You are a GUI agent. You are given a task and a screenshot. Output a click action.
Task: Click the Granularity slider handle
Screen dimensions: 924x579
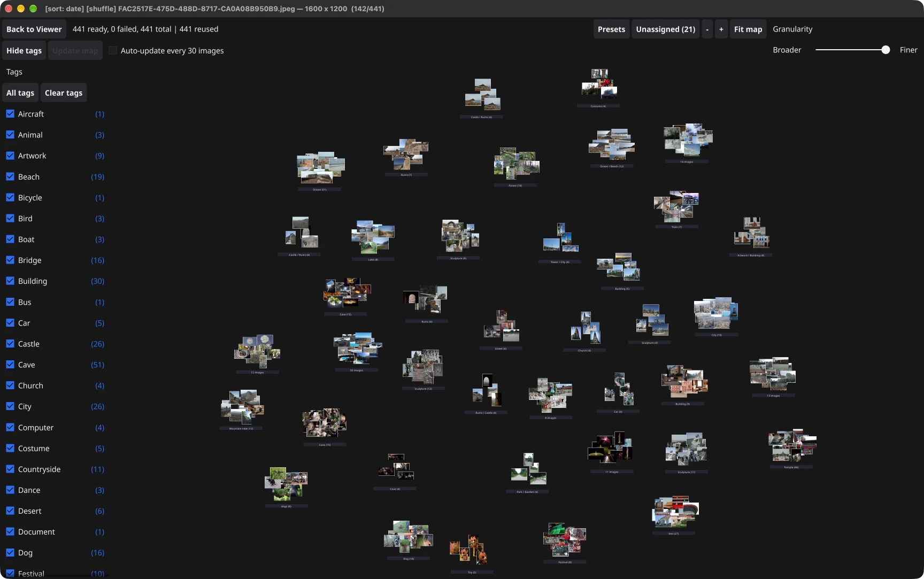pos(885,50)
